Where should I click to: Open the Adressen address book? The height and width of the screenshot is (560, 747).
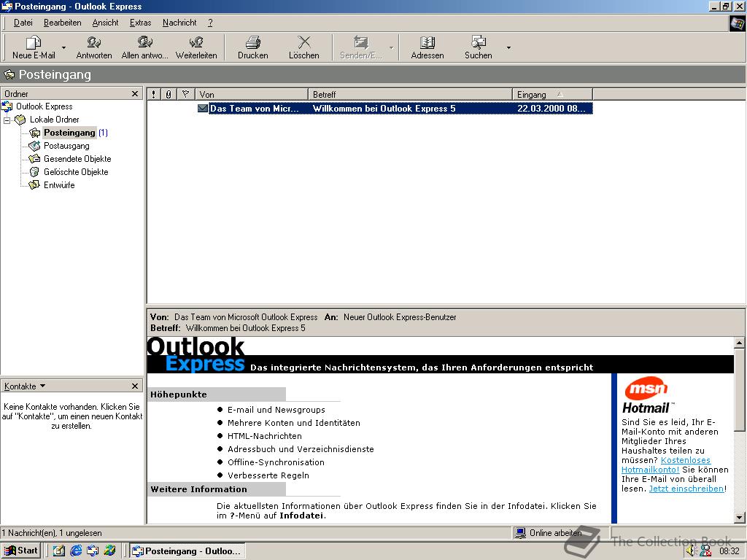click(x=427, y=47)
